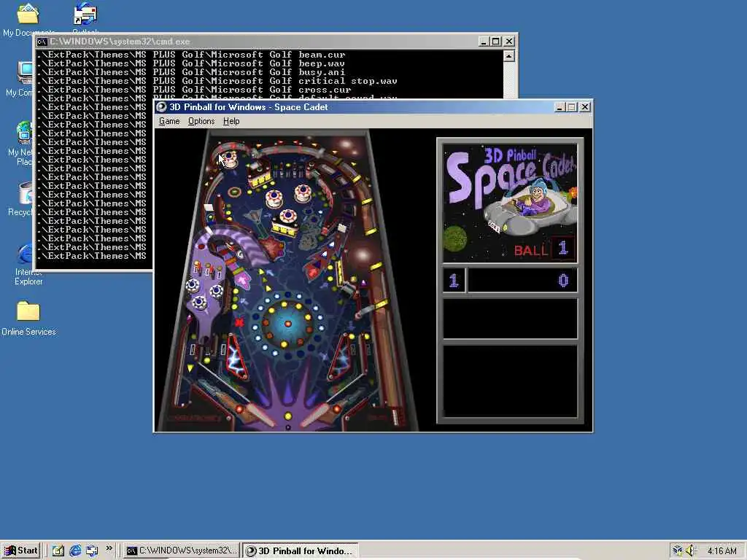The image size is (747, 560).
Task: Click cmd window scrollbar up arrow
Action: (x=508, y=56)
